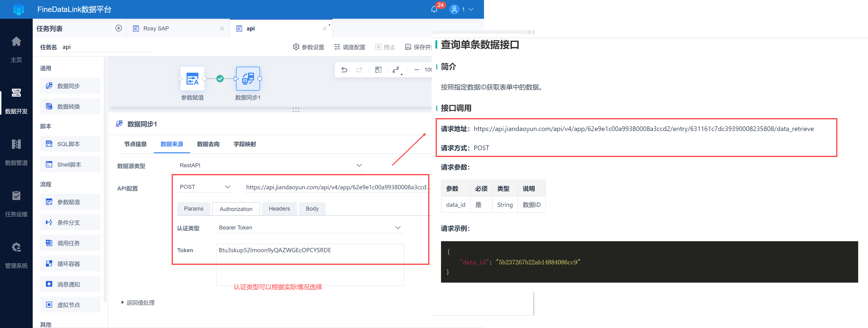Open 任务运维 in left sidebar
The image size is (868, 328).
[16, 204]
